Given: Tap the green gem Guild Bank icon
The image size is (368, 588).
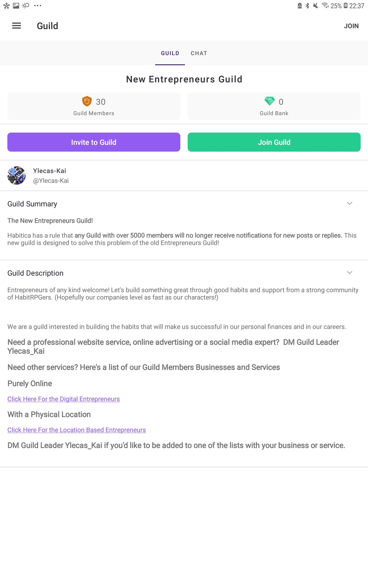Looking at the screenshot, I should pos(270,101).
